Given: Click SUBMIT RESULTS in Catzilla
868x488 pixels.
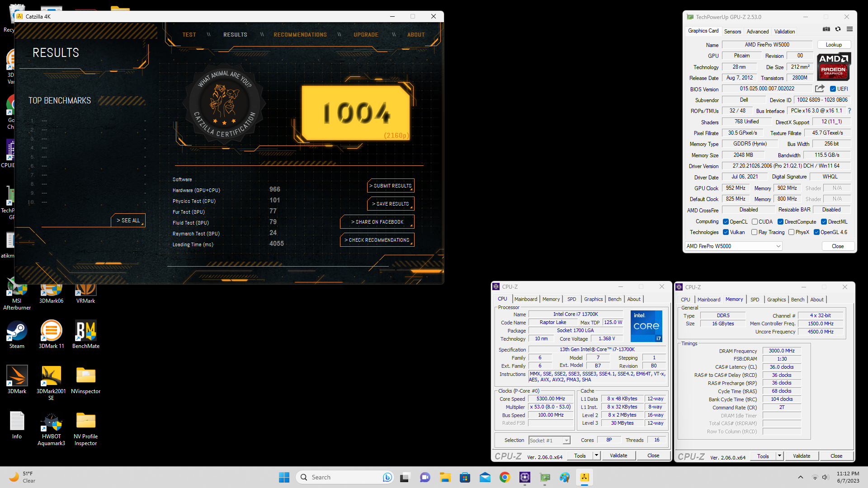Looking at the screenshot, I should coord(391,186).
